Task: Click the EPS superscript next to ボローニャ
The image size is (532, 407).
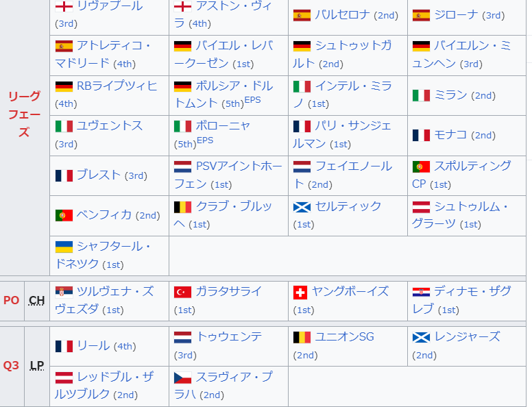Action: pyautogui.click(x=205, y=140)
